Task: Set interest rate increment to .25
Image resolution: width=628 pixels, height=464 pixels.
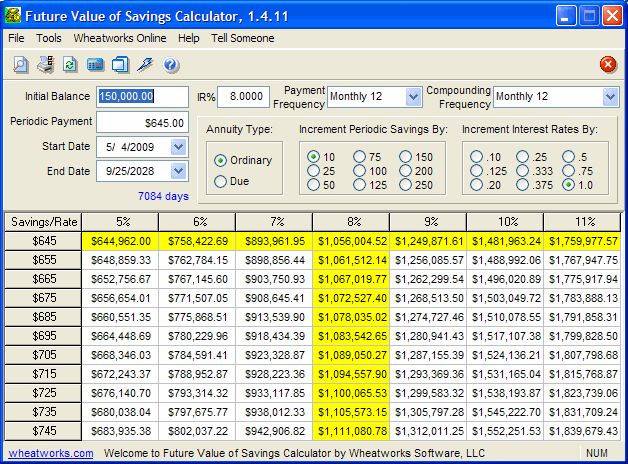Action: (522, 157)
